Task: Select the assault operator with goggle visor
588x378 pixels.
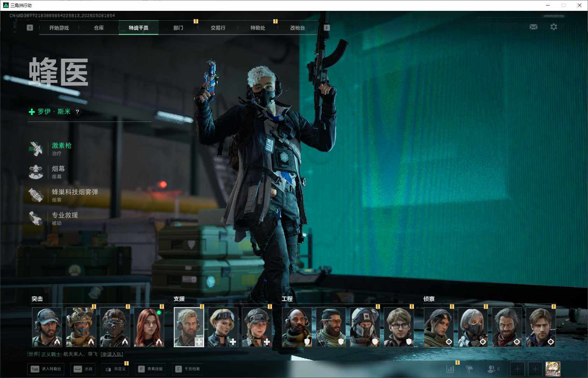Action: pos(115,327)
